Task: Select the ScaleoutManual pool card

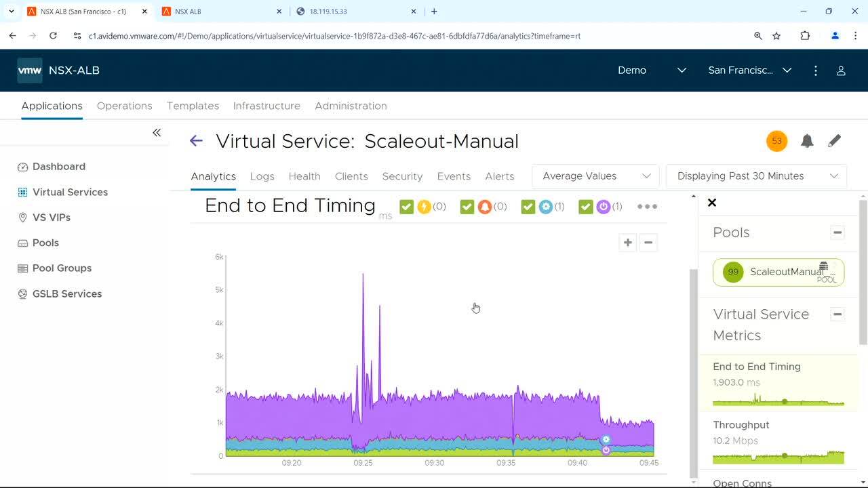Action: [778, 272]
